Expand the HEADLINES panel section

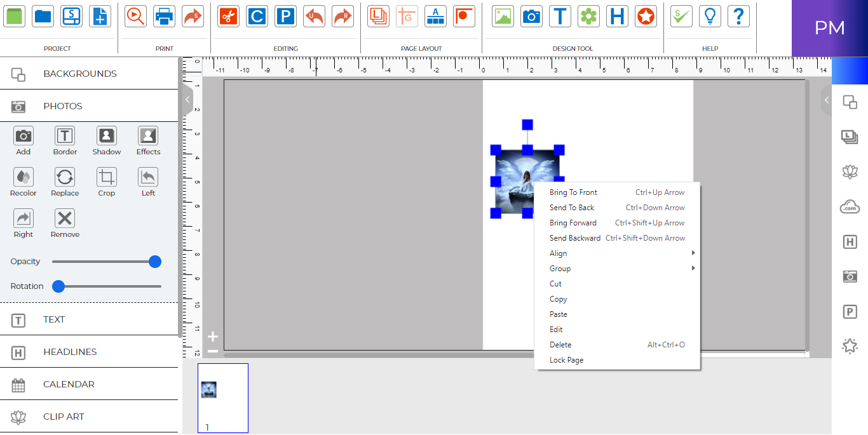point(89,352)
